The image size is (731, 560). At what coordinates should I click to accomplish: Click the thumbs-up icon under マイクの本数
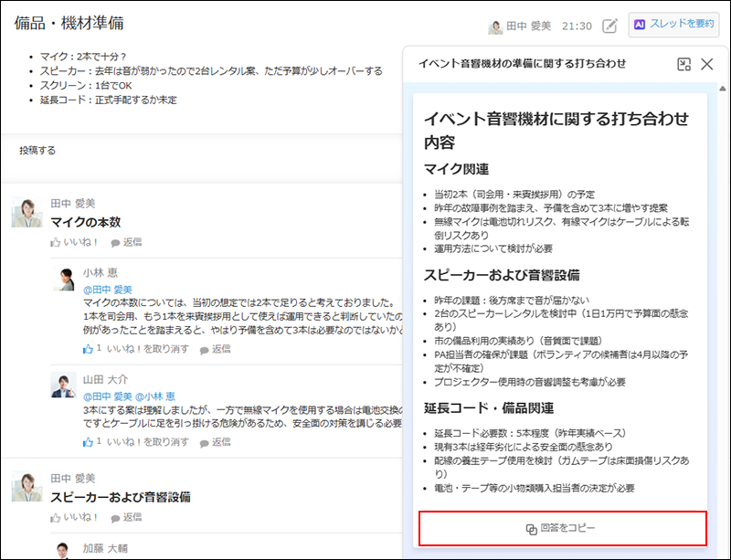pos(58,242)
